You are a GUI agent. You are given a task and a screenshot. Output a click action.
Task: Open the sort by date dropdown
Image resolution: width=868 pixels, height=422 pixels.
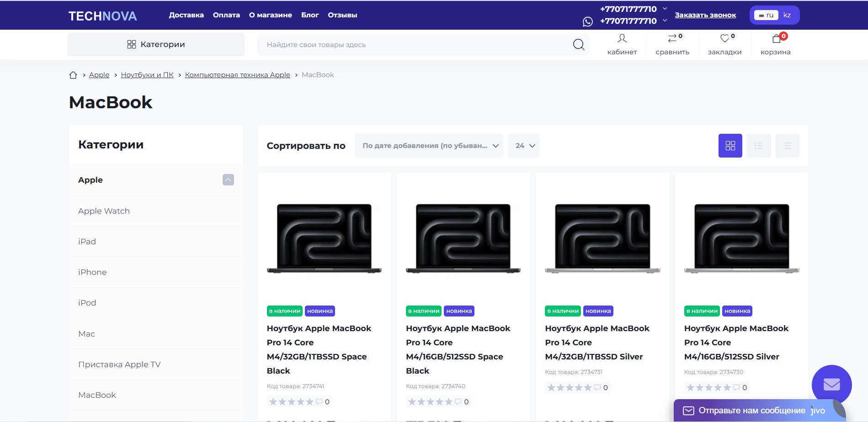429,146
